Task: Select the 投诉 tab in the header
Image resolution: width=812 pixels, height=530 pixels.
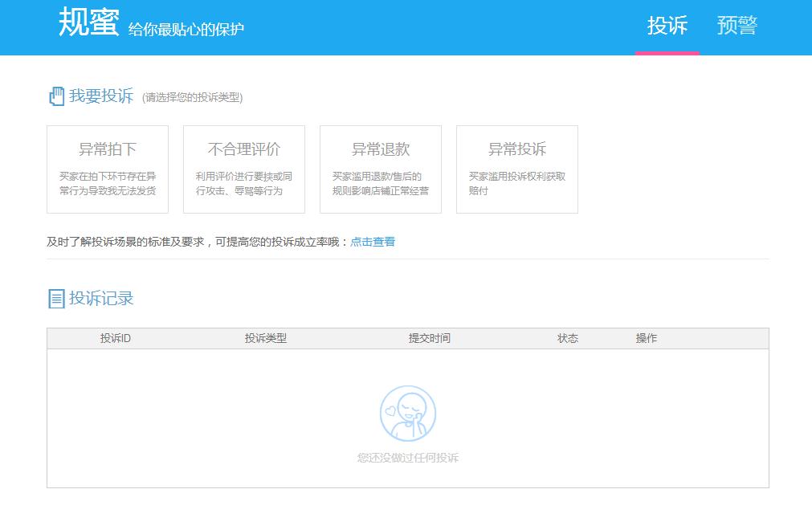Action: pyautogui.click(x=669, y=26)
